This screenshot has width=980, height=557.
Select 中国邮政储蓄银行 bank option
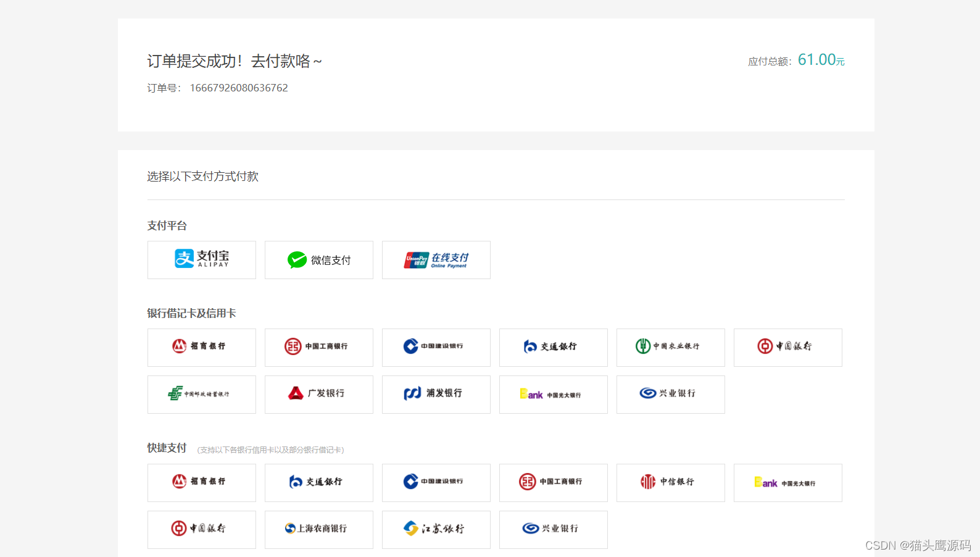point(202,395)
